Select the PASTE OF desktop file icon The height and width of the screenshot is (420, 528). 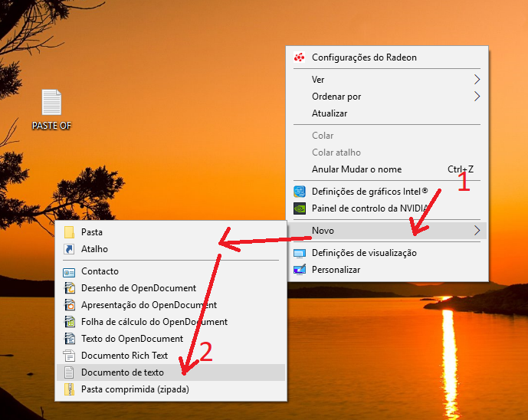(x=51, y=102)
